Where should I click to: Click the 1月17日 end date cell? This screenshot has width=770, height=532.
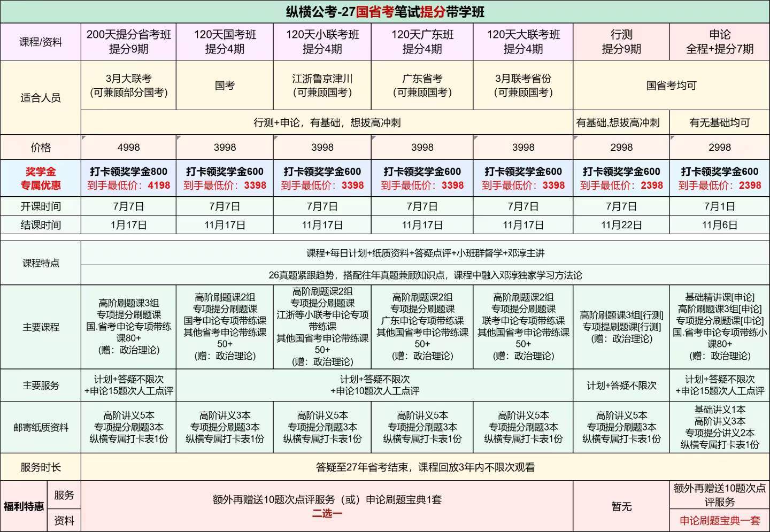click(x=128, y=225)
